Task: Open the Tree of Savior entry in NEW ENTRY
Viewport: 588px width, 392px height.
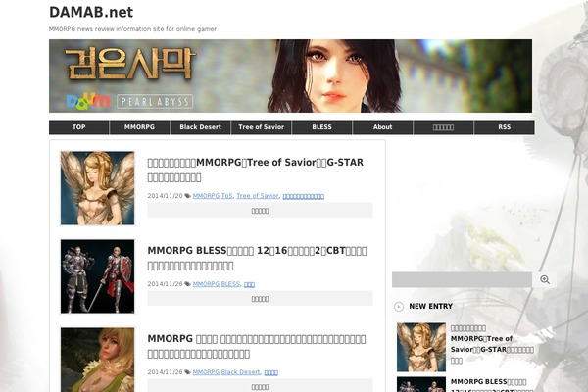Action: click(492, 344)
